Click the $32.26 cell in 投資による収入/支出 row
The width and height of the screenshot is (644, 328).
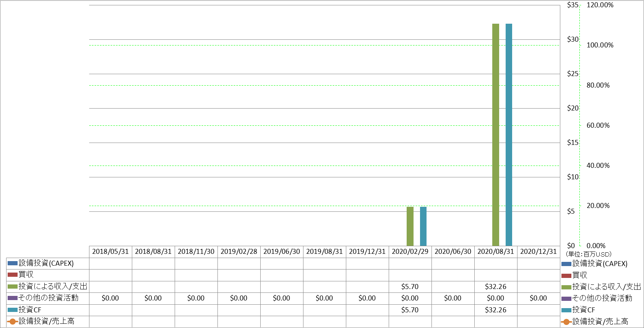[496, 287]
